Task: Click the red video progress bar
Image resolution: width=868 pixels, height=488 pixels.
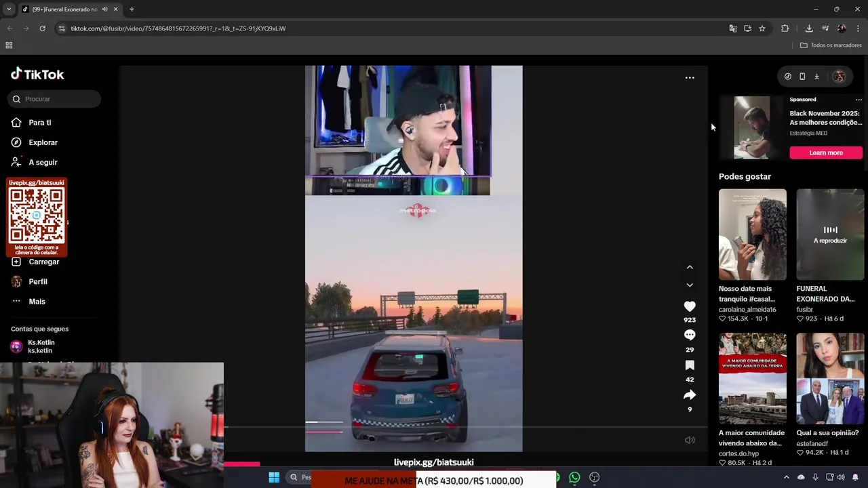Action: [x=324, y=432]
